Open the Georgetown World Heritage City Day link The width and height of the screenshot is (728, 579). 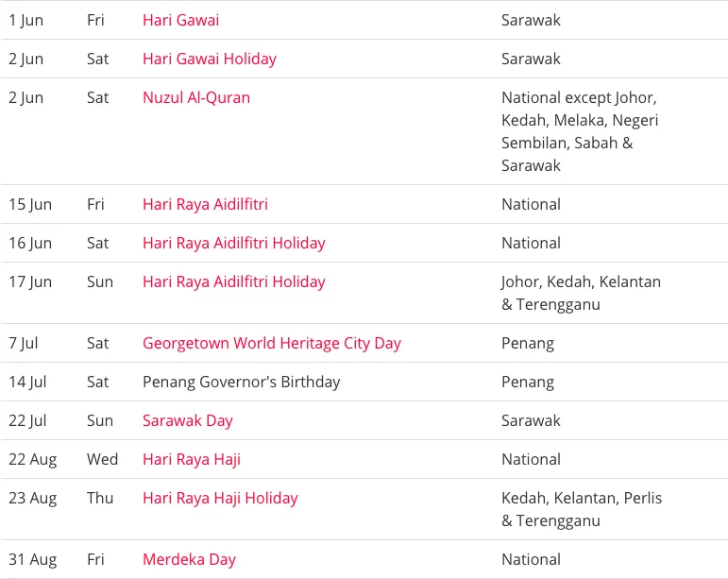tap(272, 343)
